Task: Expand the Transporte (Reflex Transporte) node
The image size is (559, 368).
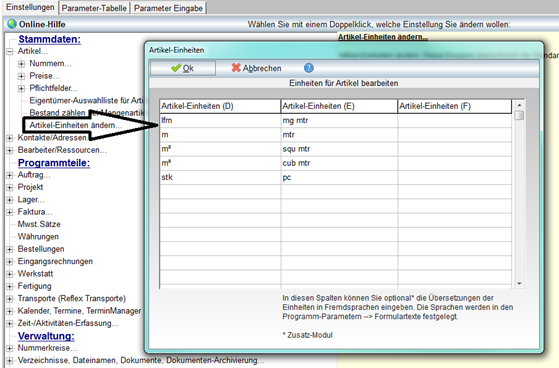Action: 10,299
